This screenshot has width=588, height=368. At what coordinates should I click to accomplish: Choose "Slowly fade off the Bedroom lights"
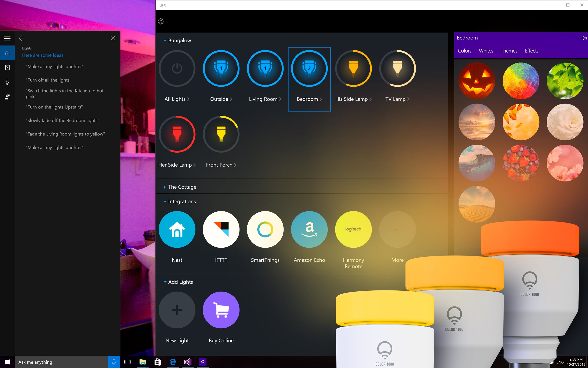click(62, 121)
